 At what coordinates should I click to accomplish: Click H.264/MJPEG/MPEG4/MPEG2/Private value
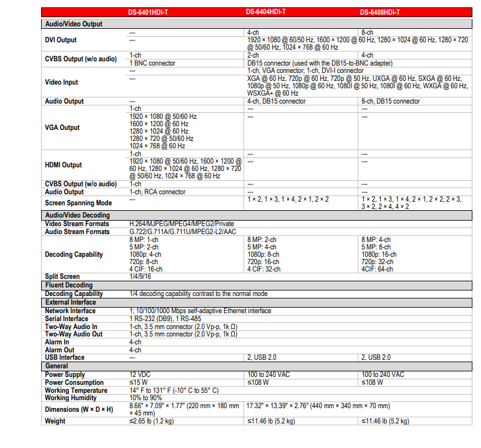pos(182,224)
